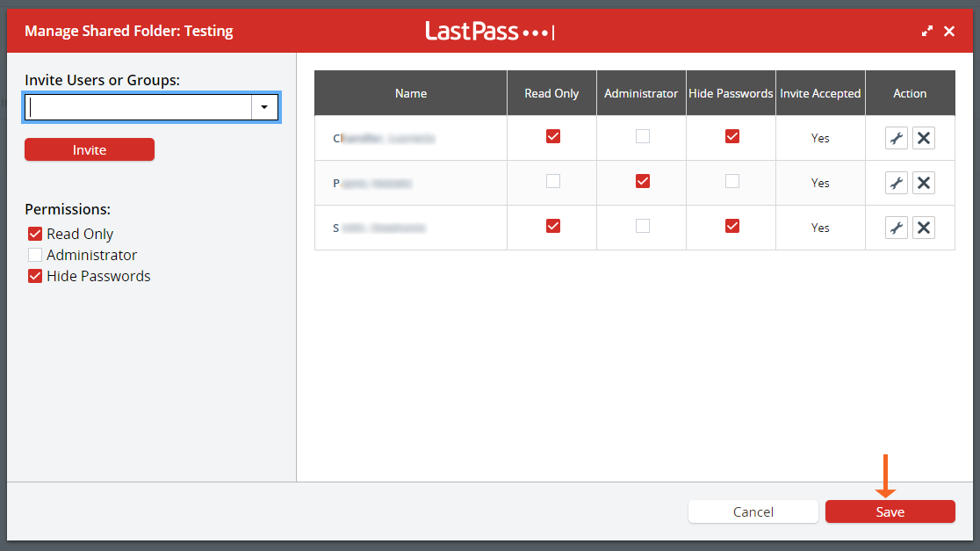The width and height of the screenshot is (980, 551).
Task: Open edit permissions for the first user row
Action: pos(897,137)
